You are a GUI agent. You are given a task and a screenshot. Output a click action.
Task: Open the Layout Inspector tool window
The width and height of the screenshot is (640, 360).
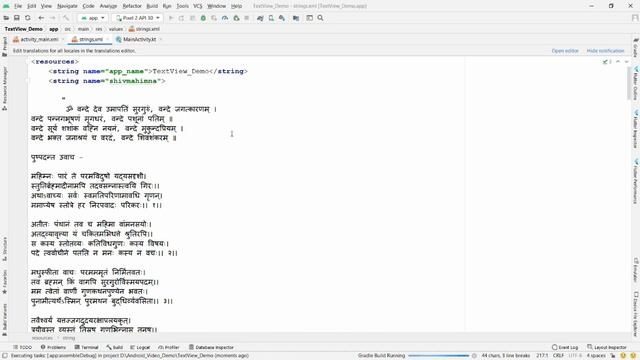click(x=607, y=347)
